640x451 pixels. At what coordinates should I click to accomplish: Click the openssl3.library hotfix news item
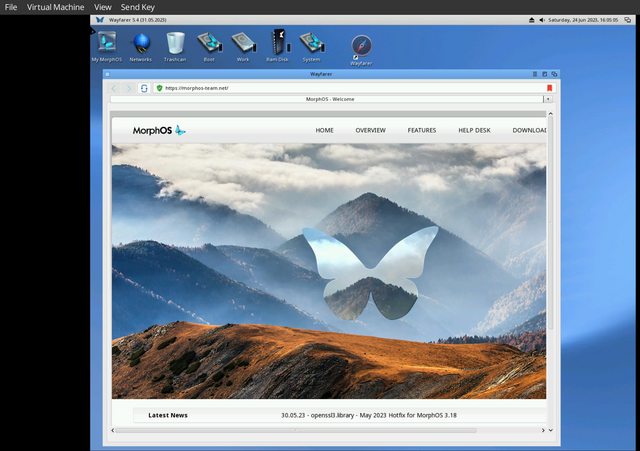(369, 415)
